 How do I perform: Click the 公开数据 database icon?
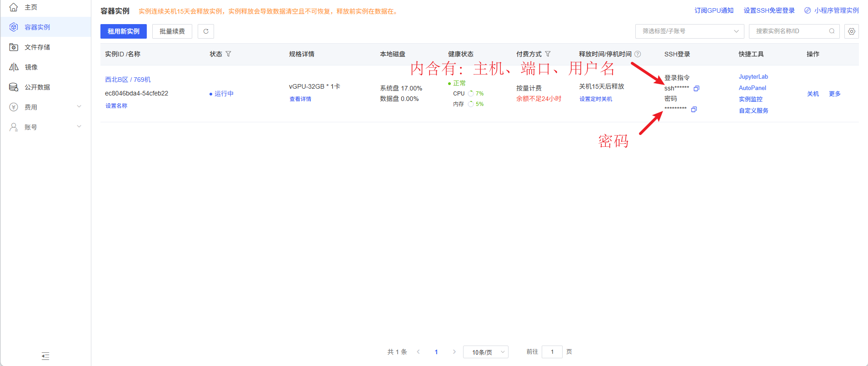click(14, 87)
